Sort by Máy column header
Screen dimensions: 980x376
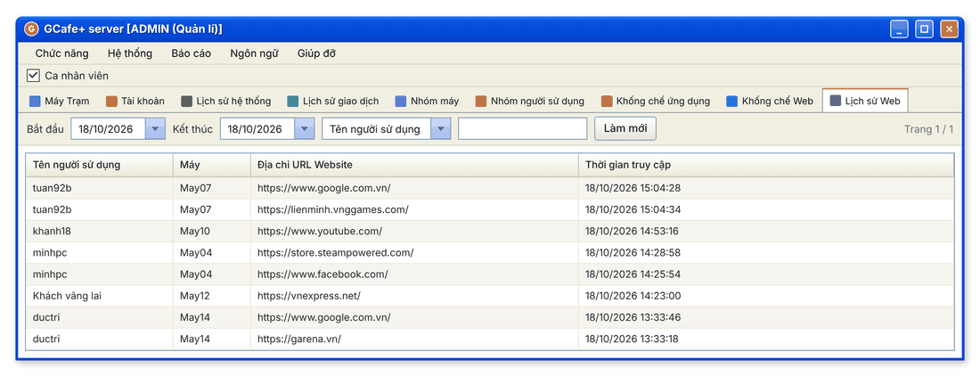click(x=212, y=165)
